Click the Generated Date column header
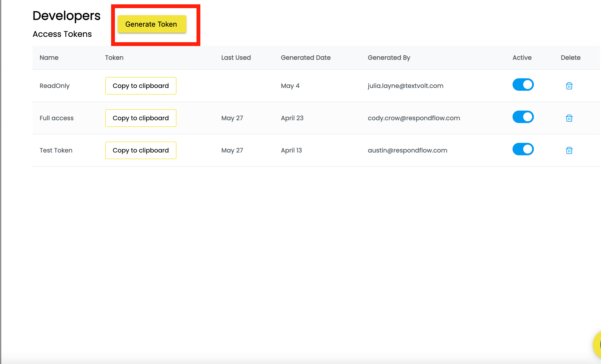Viewport: 601px width, 364px height. pos(306,58)
